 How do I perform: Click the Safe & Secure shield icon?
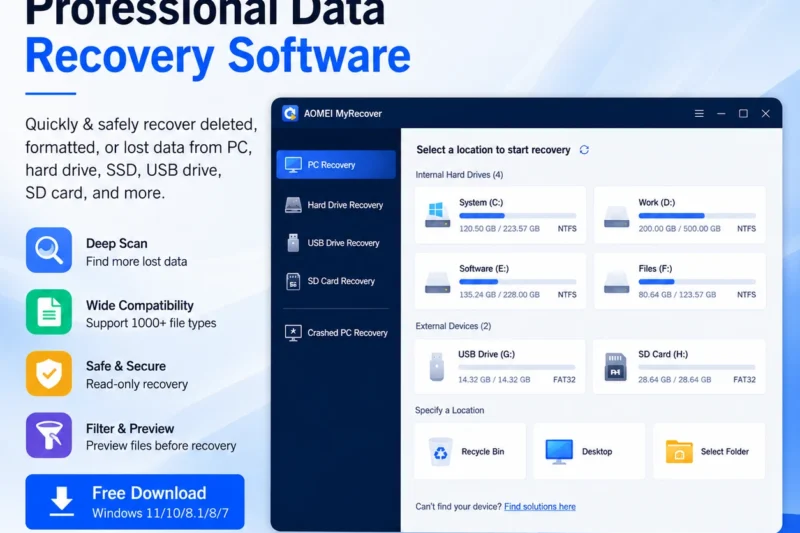point(49,373)
